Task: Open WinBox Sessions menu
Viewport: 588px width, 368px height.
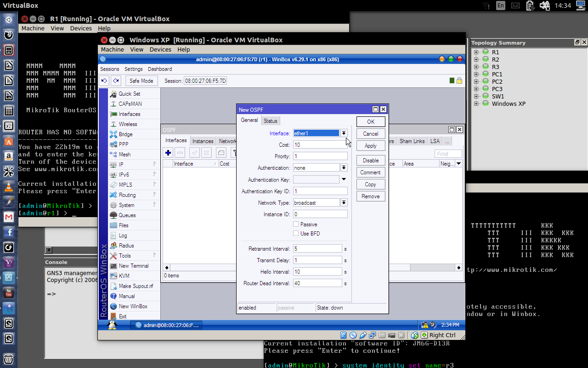Action: click(x=110, y=69)
